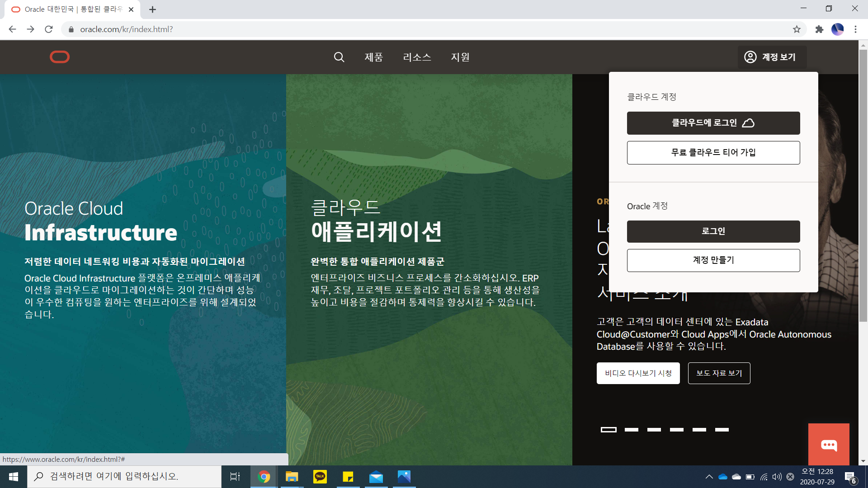The height and width of the screenshot is (488, 868).
Task: Open the notification center icon
Action: pos(850,477)
